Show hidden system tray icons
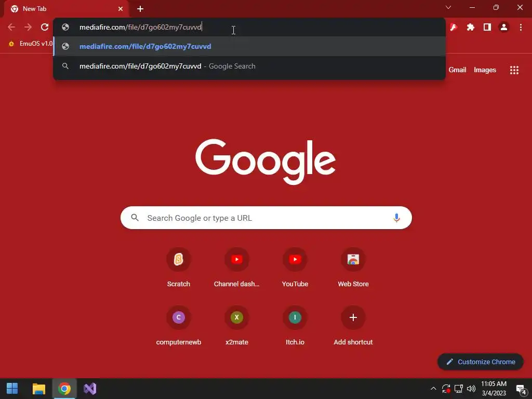Screen dimensions: 532x399 point(433,389)
